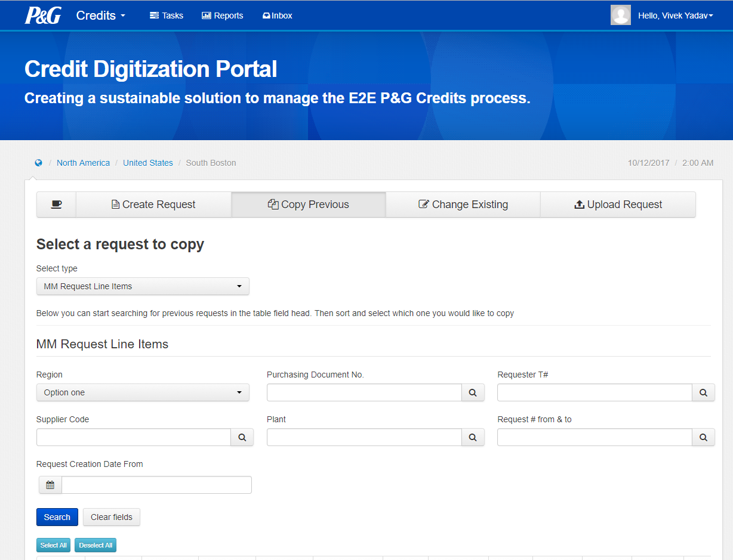Screen dimensions: 733x560
Task: Switch to the Upload Request tab
Action: (x=618, y=205)
